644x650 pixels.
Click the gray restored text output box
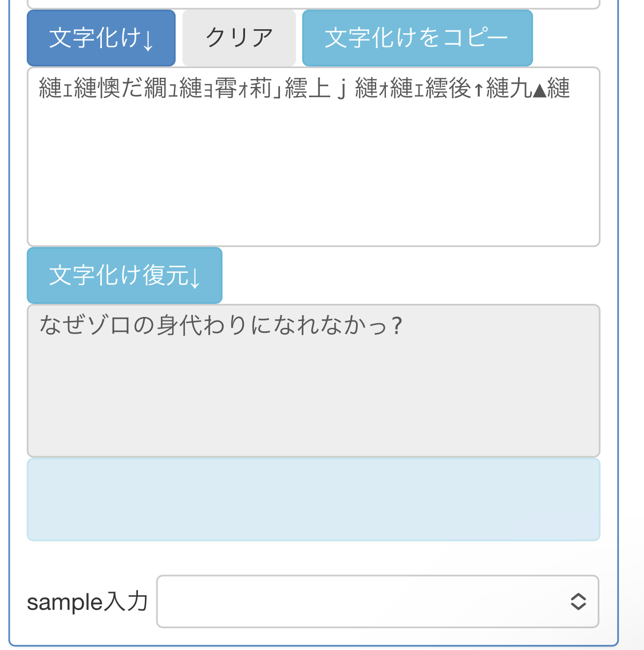coord(313,395)
